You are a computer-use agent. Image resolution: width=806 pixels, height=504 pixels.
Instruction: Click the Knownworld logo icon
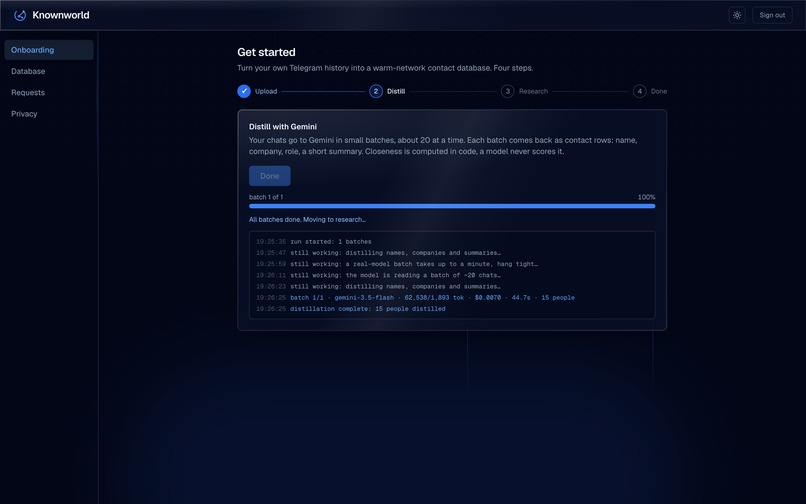point(20,15)
